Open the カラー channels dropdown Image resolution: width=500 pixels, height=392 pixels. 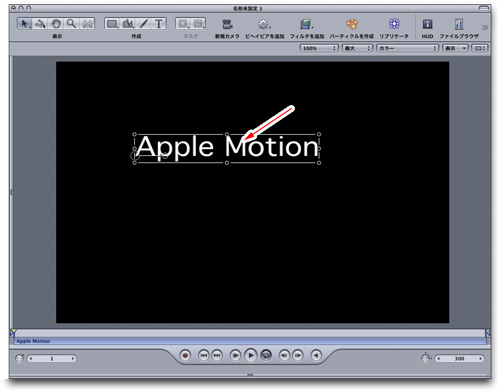(407, 48)
